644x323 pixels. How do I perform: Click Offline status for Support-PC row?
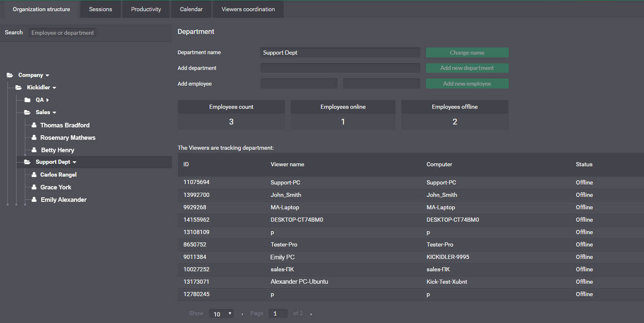584,182
